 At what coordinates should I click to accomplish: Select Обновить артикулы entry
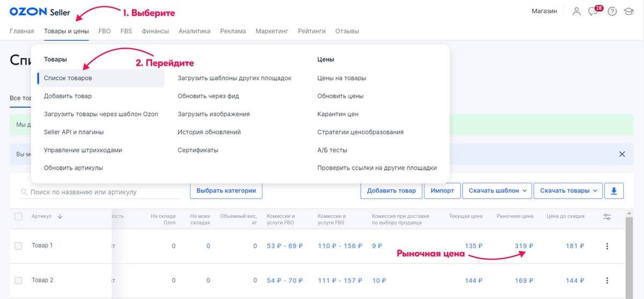pyautogui.click(x=74, y=168)
